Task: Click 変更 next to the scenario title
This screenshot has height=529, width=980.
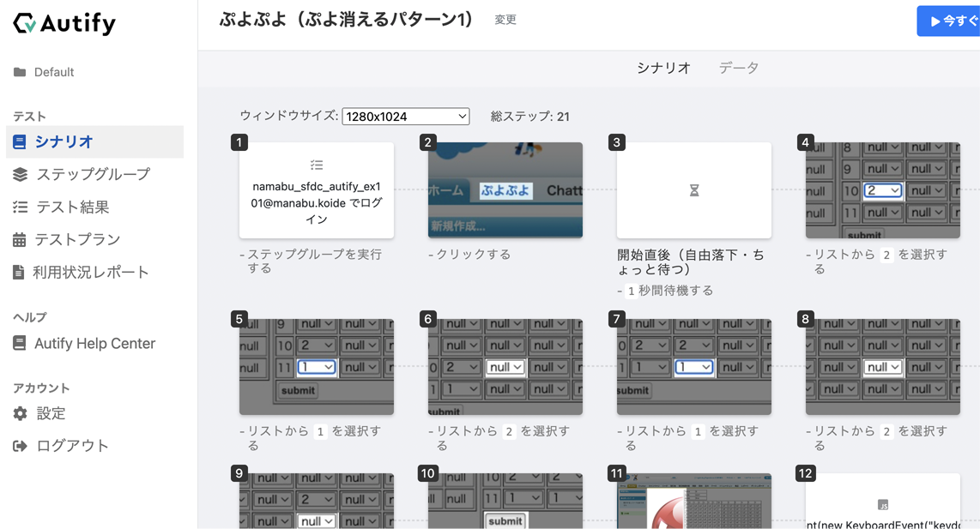Action: [505, 20]
